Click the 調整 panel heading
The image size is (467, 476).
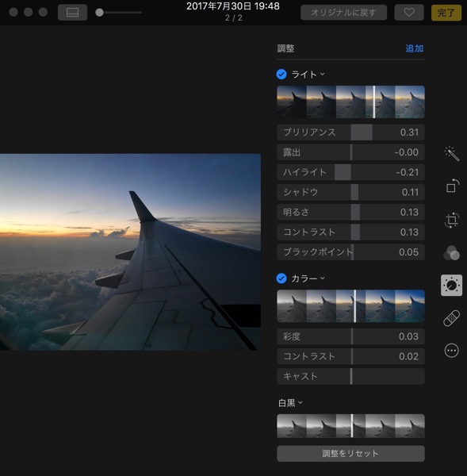pos(285,48)
